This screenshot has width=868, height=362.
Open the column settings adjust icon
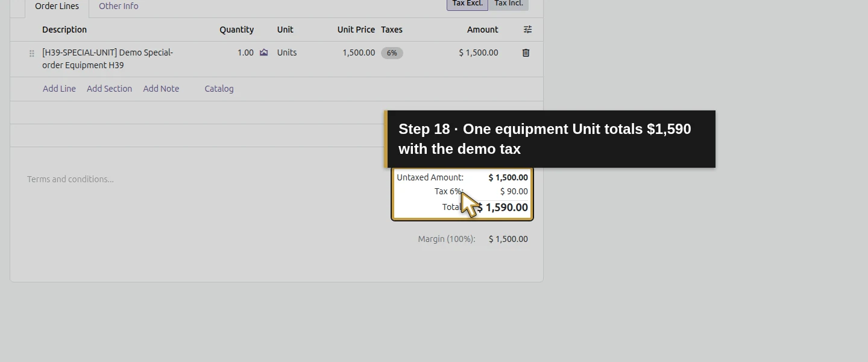tap(527, 30)
